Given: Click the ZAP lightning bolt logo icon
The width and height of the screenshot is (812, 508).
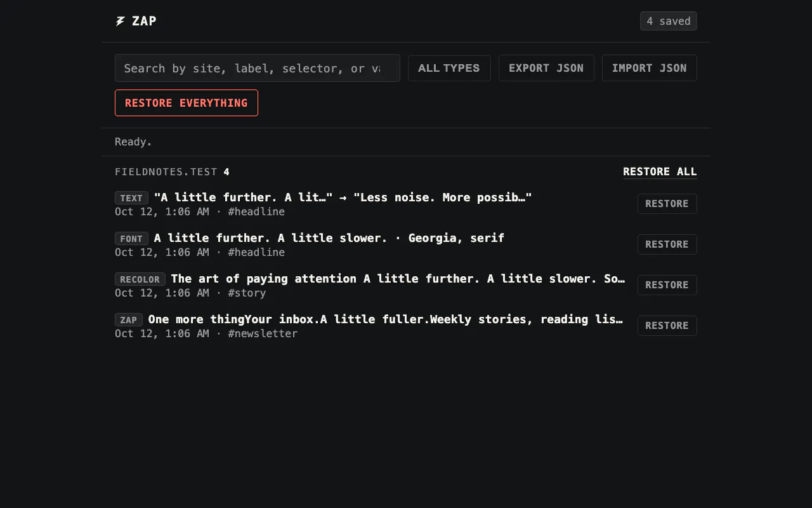Looking at the screenshot, I should [120, 22].
